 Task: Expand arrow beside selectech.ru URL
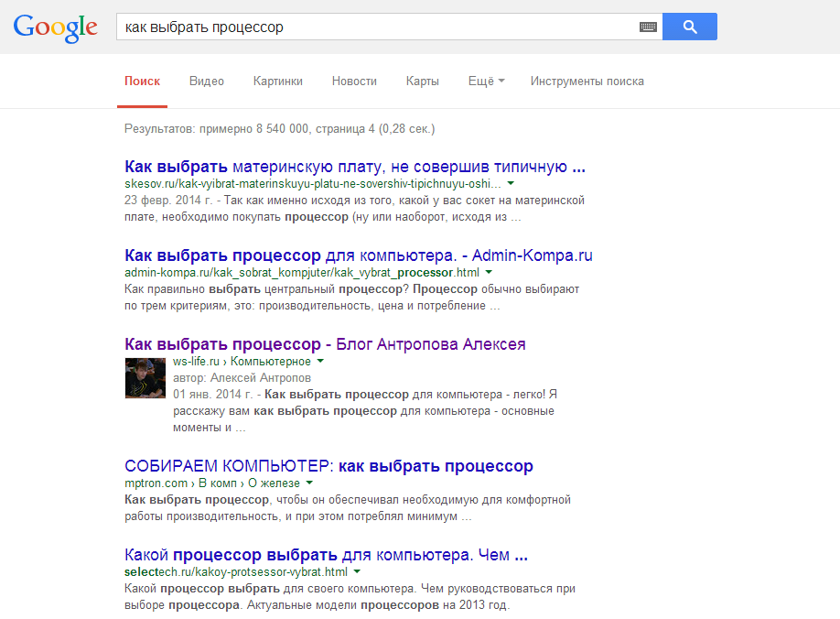357,571
